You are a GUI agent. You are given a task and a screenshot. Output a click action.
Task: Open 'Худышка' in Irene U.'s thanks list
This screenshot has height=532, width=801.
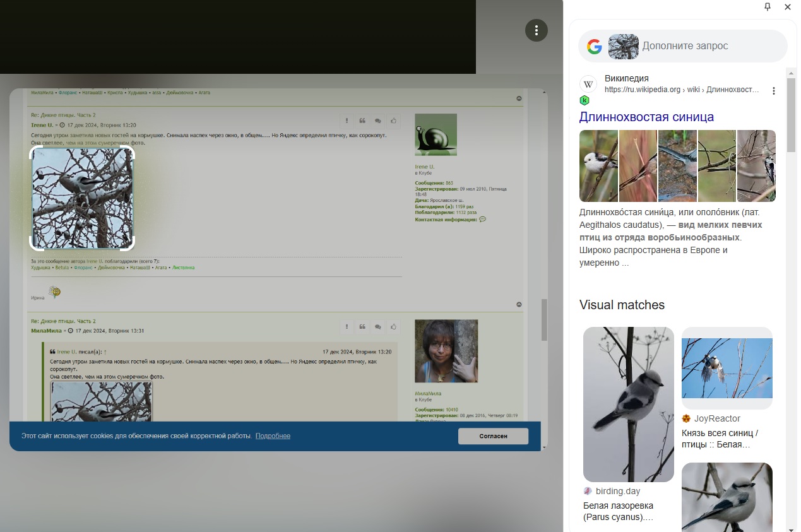click(x=41, y=268)
